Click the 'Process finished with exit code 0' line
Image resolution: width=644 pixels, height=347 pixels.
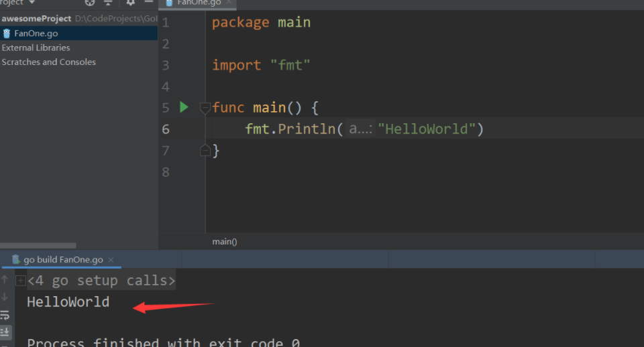pos(164,342)
